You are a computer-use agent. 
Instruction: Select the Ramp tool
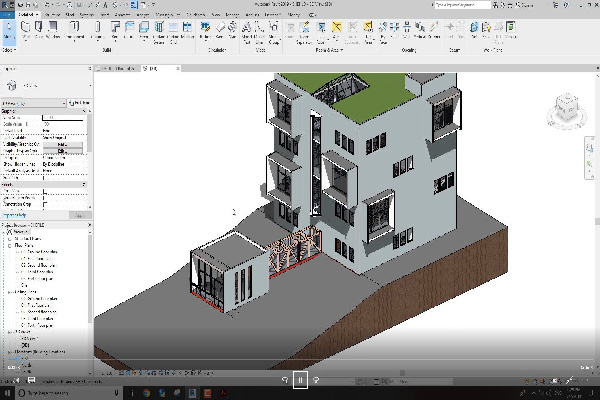220,30
